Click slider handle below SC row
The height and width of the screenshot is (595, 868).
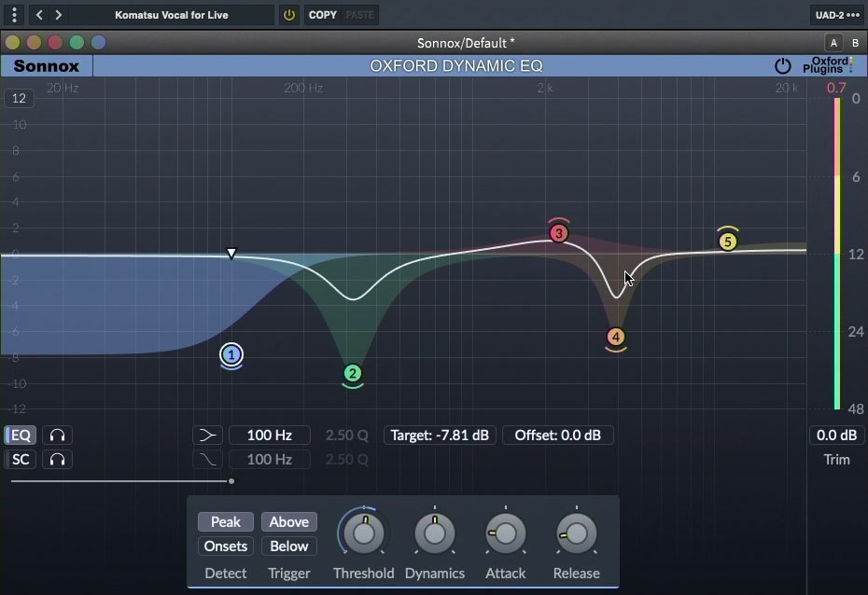[x=231, y=481]
